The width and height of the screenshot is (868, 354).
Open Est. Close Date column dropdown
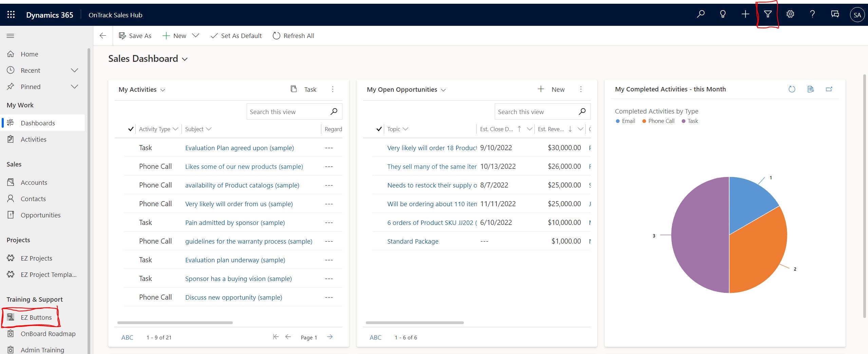coord(529,129)
